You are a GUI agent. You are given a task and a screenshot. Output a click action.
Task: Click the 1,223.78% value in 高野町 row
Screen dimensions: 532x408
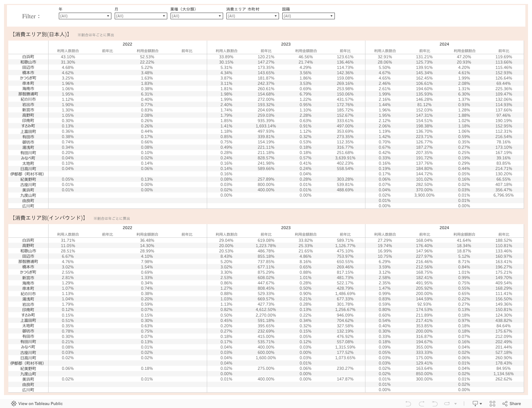point(266,246)
